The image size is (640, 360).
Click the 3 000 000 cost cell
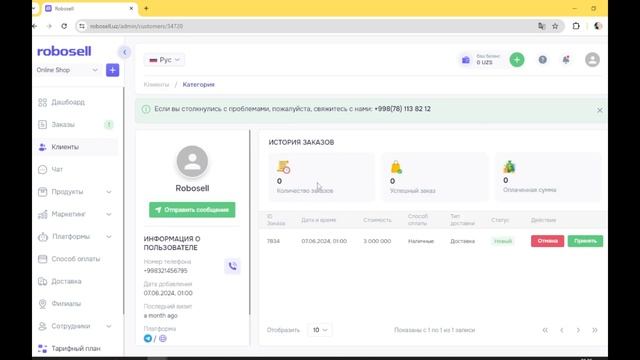377,241
